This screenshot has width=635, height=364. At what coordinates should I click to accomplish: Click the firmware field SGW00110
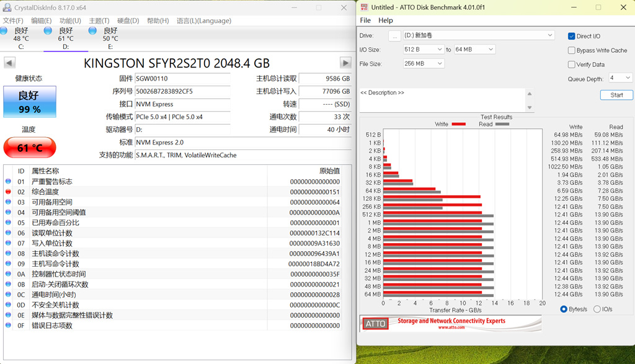point(183,79)
